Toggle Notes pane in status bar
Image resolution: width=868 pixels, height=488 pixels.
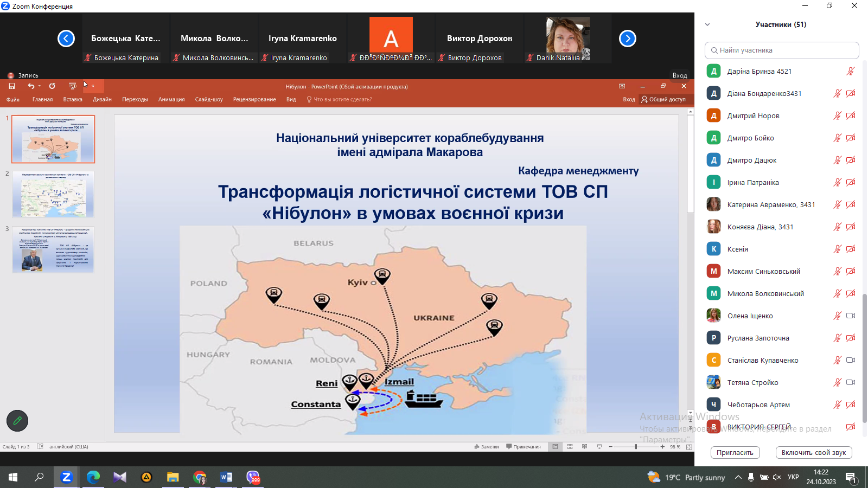pos(487,447)
